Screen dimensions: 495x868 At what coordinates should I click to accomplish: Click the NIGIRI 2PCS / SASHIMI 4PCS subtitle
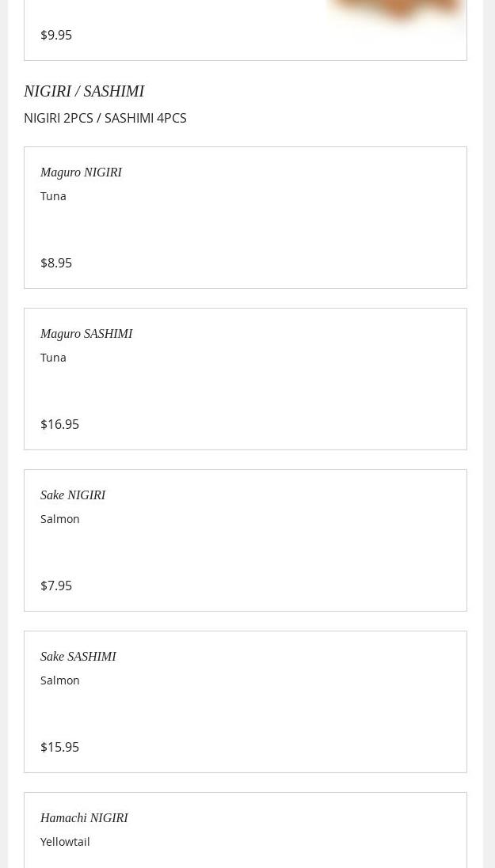click(x=105, y=118)
